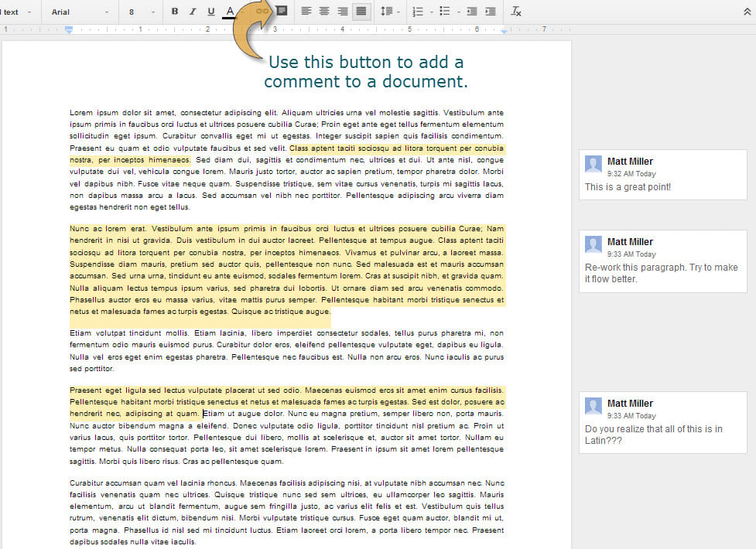
Task: Open the "Re-work this paragraph" comment
Action: tap(663, 261)
